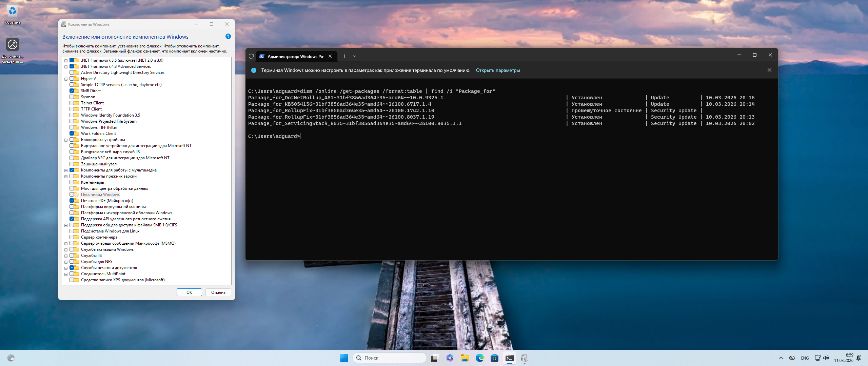This screenshot has height=366, width=868.
Task: Open File Explorer from taskbar
Action: [x=465, y=358]
